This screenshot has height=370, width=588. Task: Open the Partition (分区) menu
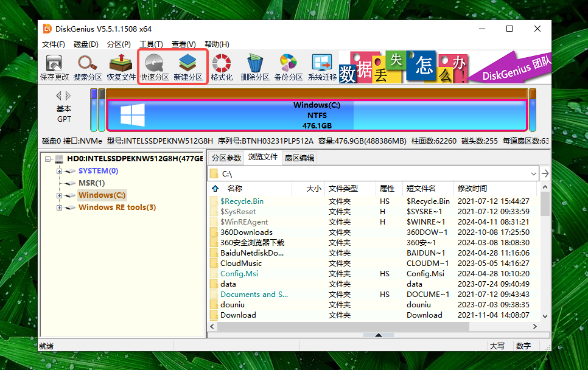point(119,44)
